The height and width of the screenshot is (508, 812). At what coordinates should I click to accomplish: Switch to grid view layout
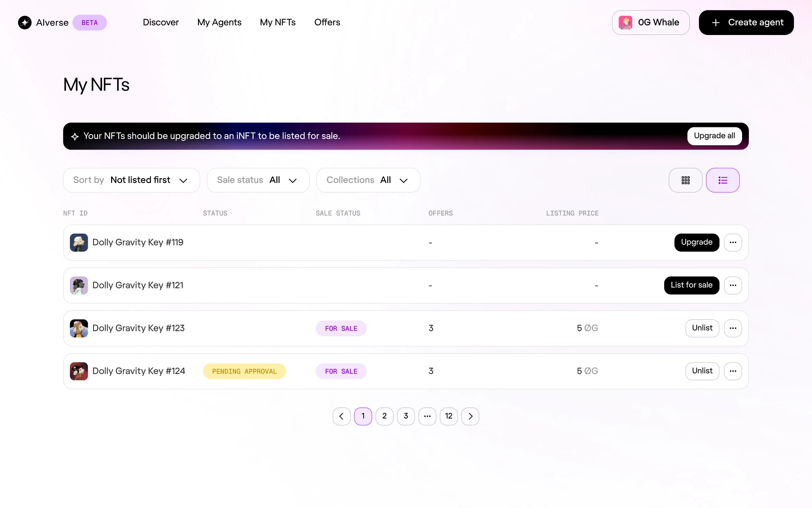point(685,180)
